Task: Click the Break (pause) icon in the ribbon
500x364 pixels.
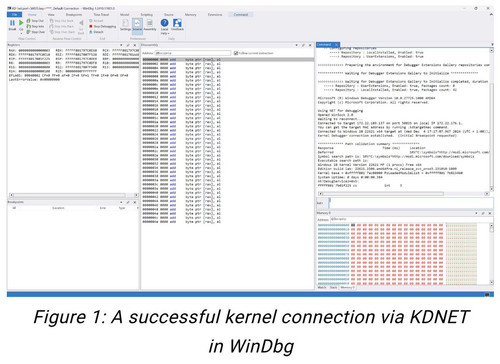Action: pyautogui.click(x=12, y=23)
